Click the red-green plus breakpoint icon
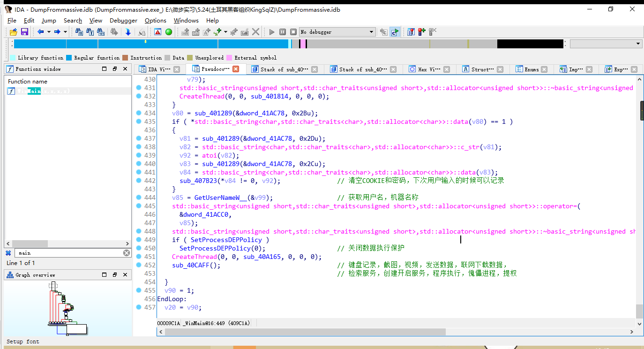Image resolution: width=644 pixels, height=349 pixels. click(422, 32)
